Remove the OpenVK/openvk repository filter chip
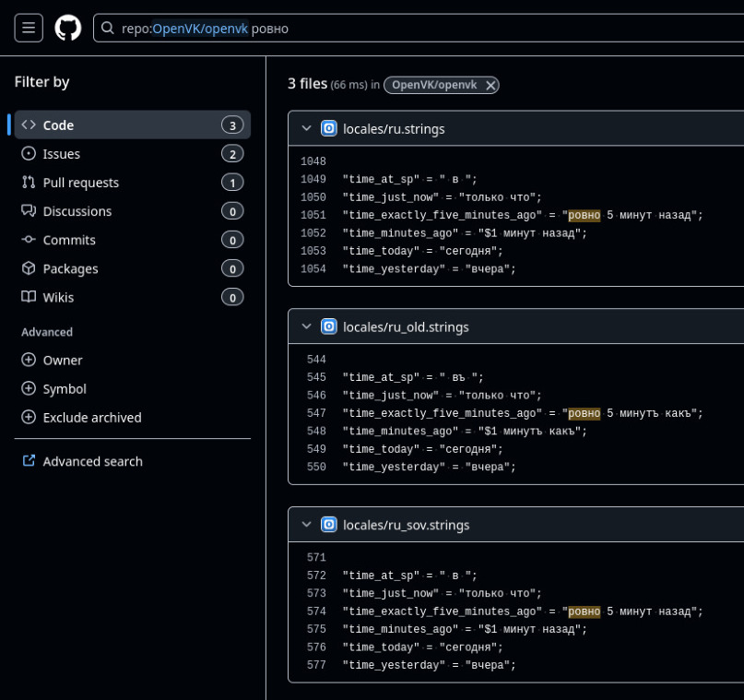Screen dimensions: 744x700 click(x=490, y=85)
